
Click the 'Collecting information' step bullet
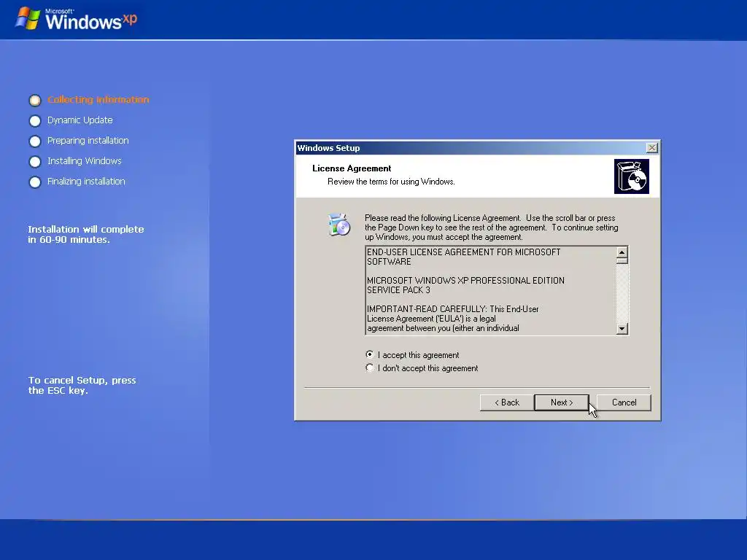[x=35, y=101]
